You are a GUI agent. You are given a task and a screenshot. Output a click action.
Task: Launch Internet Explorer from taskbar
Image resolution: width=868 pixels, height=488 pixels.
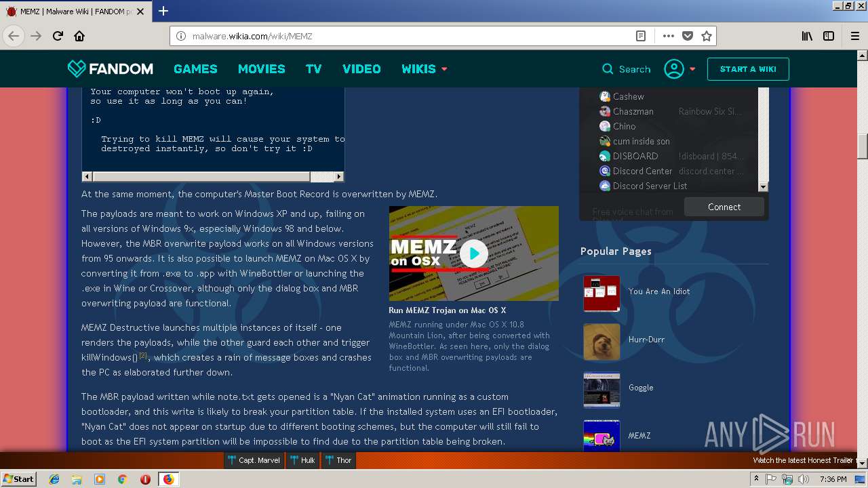pyautogui.click(x=54, y=479)
